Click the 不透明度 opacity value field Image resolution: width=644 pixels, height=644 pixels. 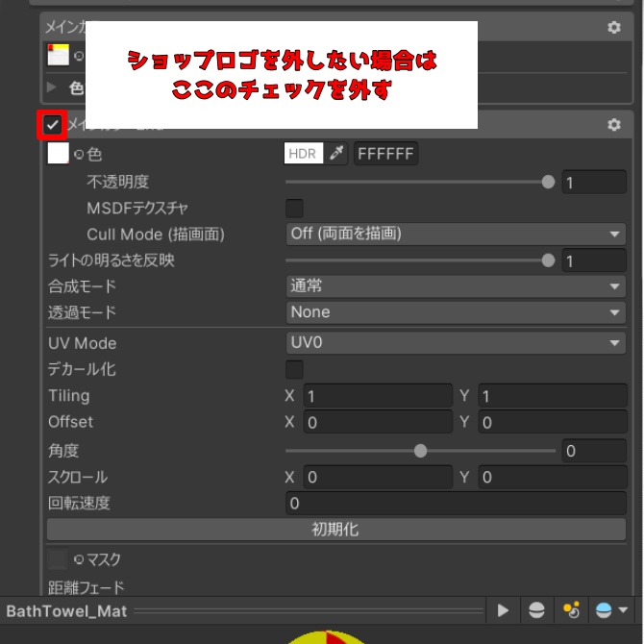(x=594, y=183)
